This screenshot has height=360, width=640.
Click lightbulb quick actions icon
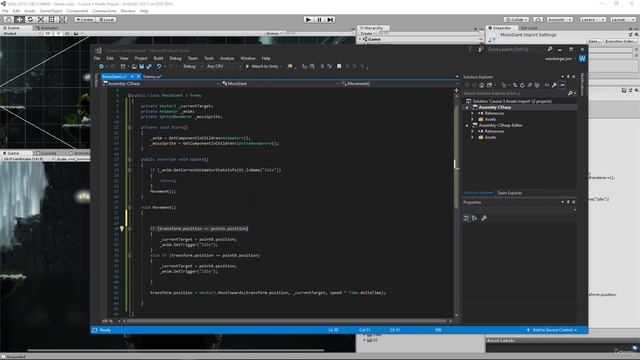[x=122, y=229]
